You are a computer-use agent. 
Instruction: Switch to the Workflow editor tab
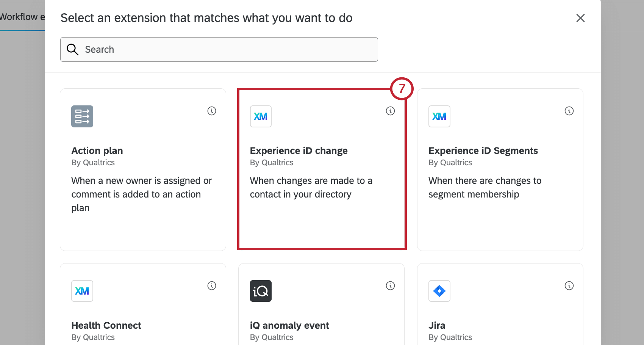(x=21, y=17)
